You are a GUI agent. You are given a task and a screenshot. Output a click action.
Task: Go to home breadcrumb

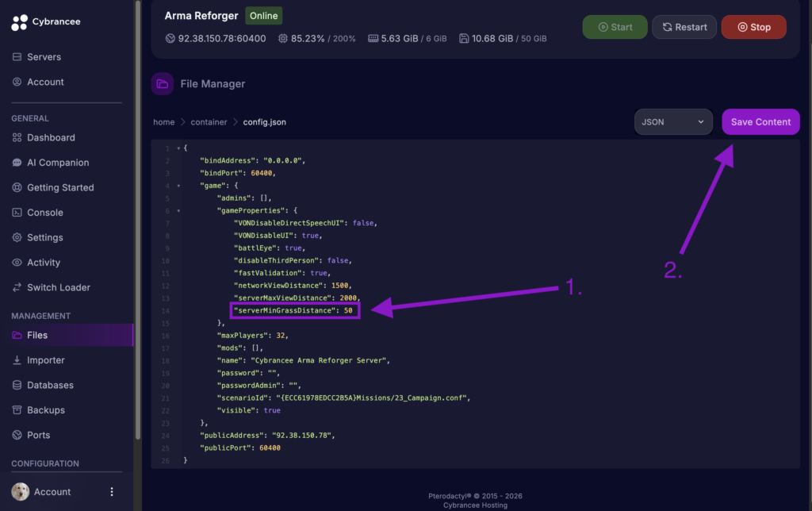(163, 122)
